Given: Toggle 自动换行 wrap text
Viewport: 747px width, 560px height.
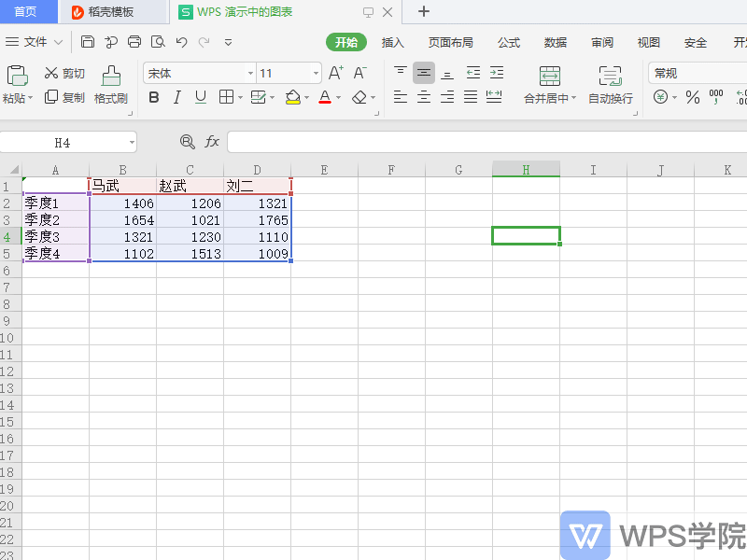Looking at the screenshot, I should 611,85.
